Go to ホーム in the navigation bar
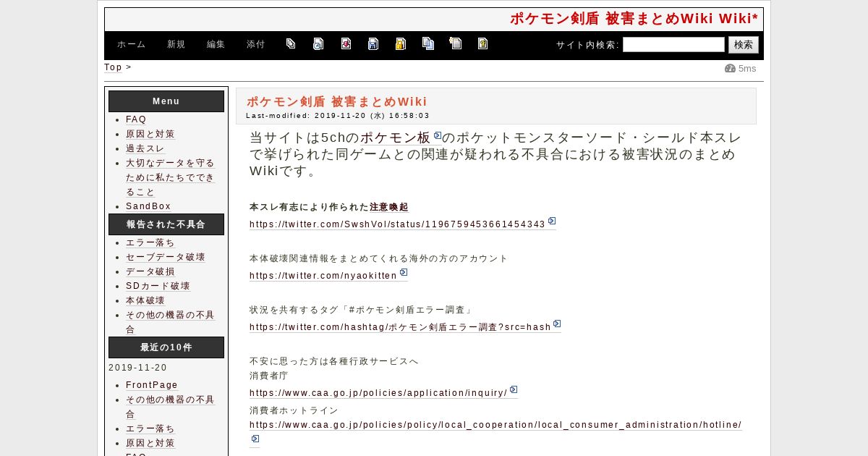Screen dimensions: 868x456 131,44
